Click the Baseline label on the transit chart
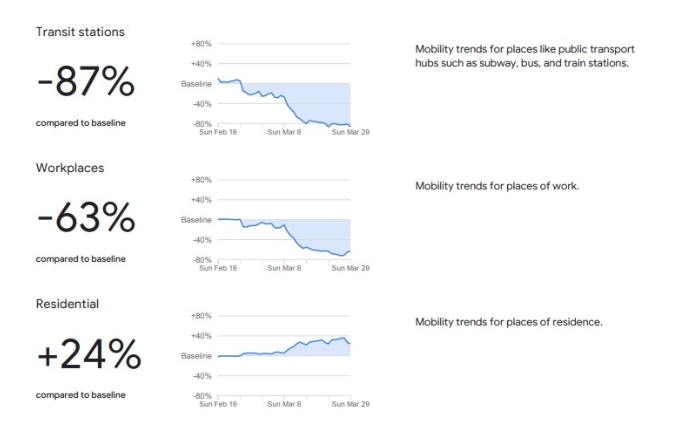Screen dimensions: 676x430 point(196,84)
